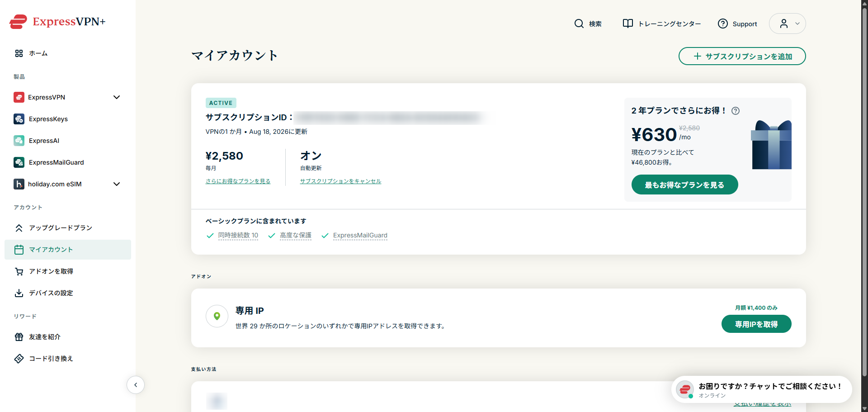Expand the holiday.com eSIM submenu
Image resolution: width=868 pixels, height=412 pixels.
pos(117,184)
